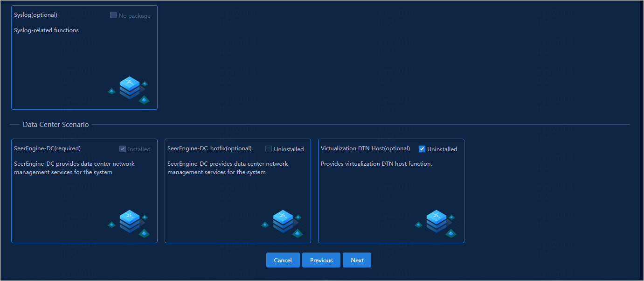This screenshot has height=281, width=644.
Task: Enable the SeerEngine-DC_hotfix Uninstalled checkbox
Action: (269, 149)
